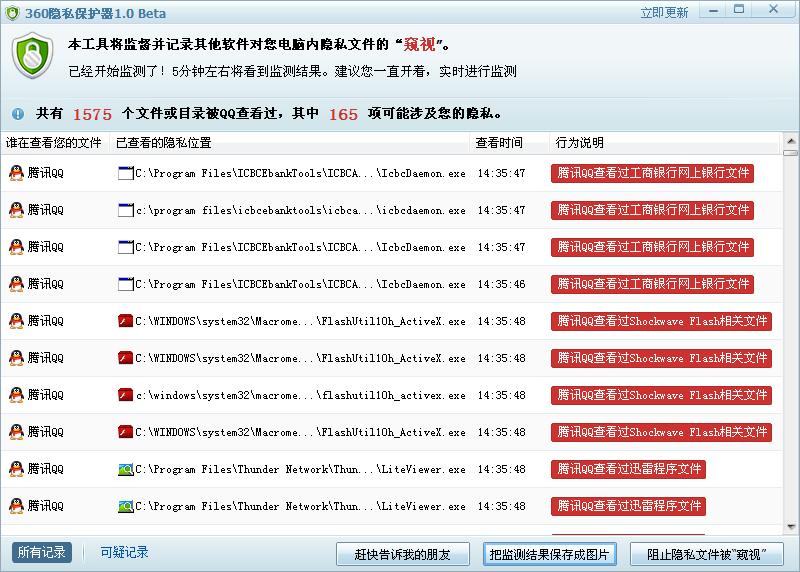Click QQ penguin icon in the 14:35:46 row

16,284
